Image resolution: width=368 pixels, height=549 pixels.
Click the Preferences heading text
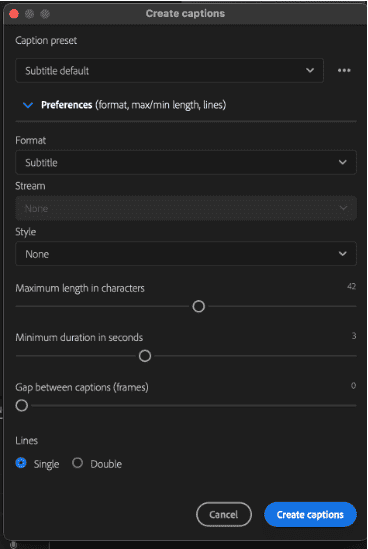[x=67, y=105]
